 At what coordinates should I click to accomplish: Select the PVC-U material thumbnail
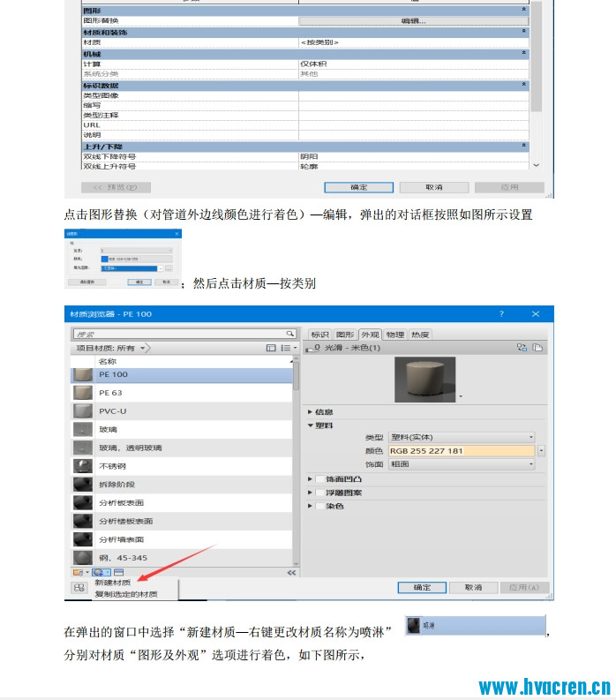click(83, 411)
